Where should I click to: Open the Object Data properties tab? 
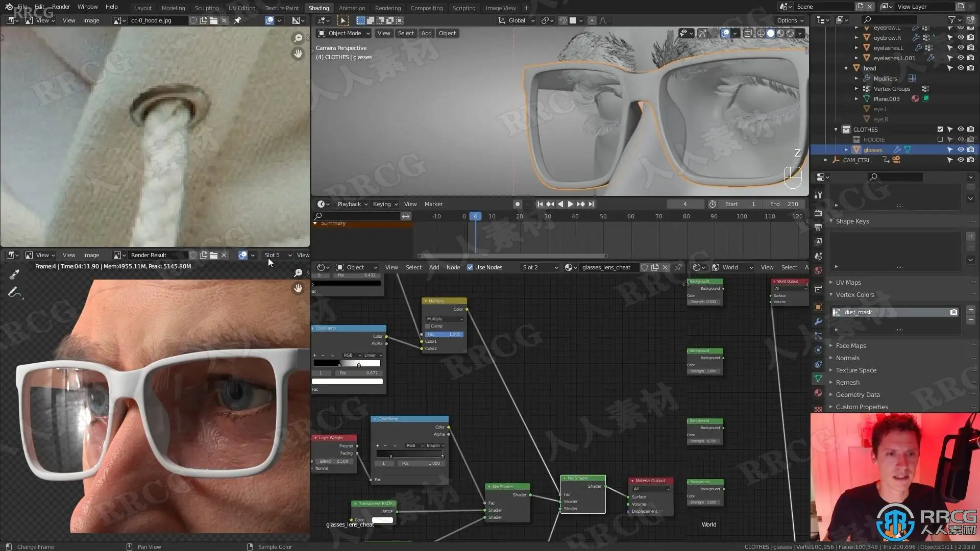click(x=818, y=379)
